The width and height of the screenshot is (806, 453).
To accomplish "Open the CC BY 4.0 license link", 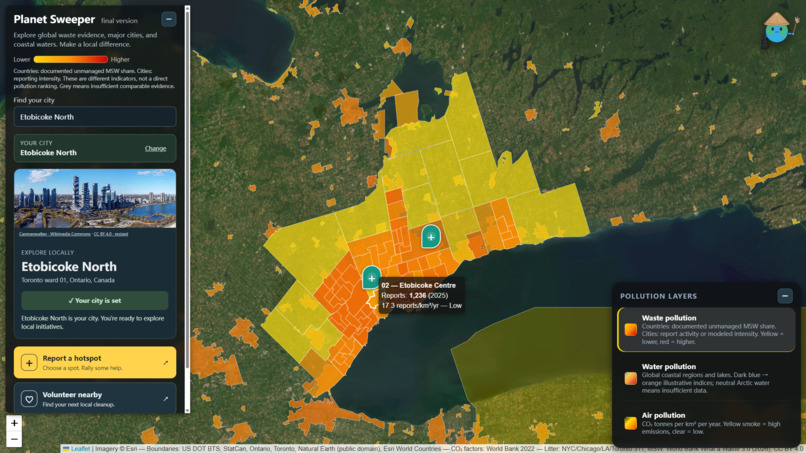I will pyautogui.click(x=111, y=234).
